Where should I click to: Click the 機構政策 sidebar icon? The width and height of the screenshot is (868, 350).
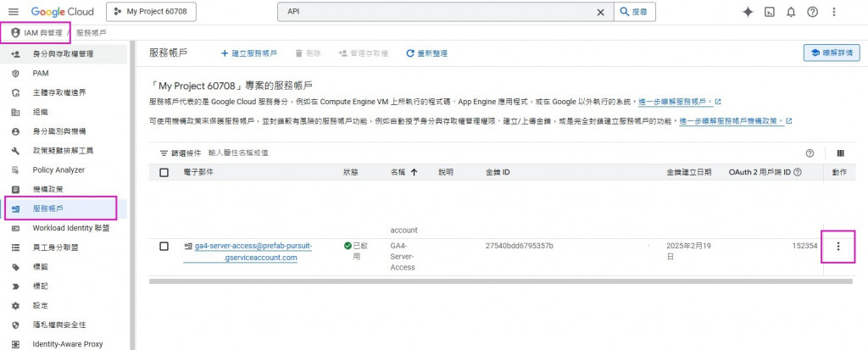pyautogui.click(x=15, y=189)
